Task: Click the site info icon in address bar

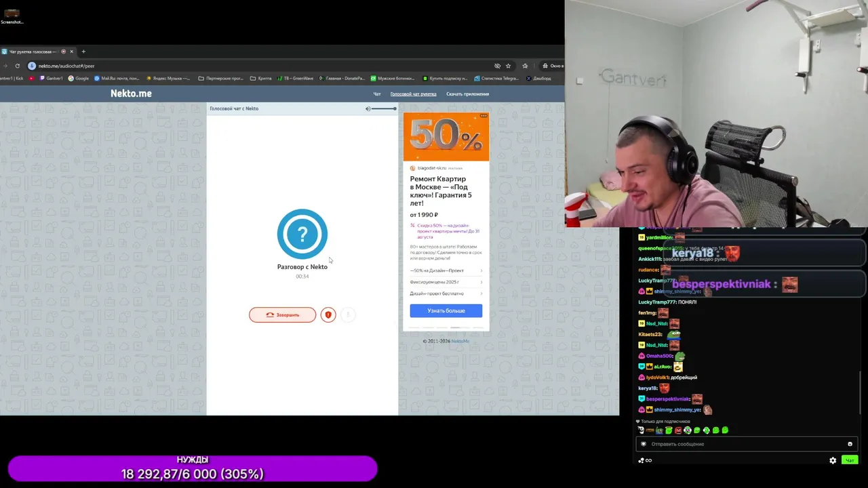Action: 32,66
